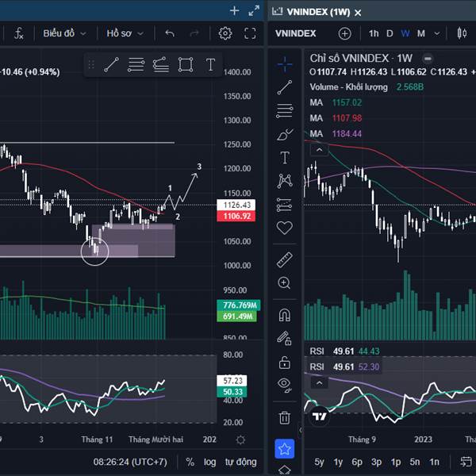Switch to M monthly timeframe
Image resolution: width=476 pixels, height=476 pixels.
(x=420, y=33)
